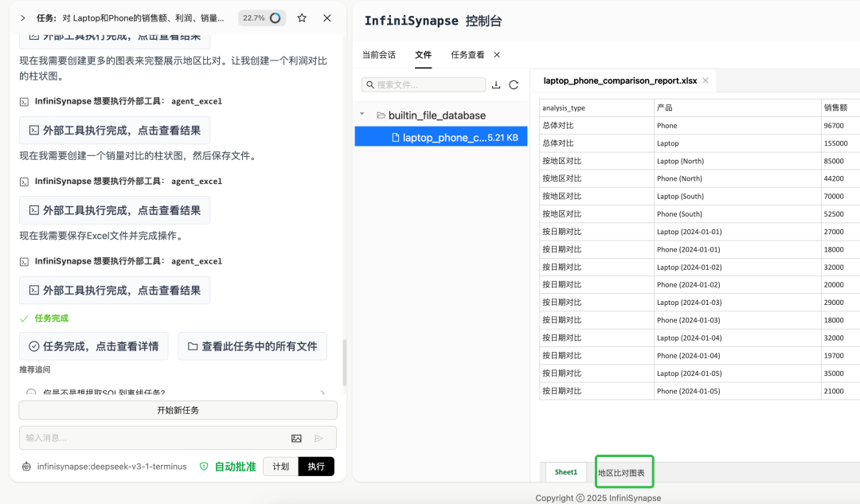Image resolution: width=860 pixels, height=504 pixels.
Task: Click the 任务完成 status text
Action: 52,318
